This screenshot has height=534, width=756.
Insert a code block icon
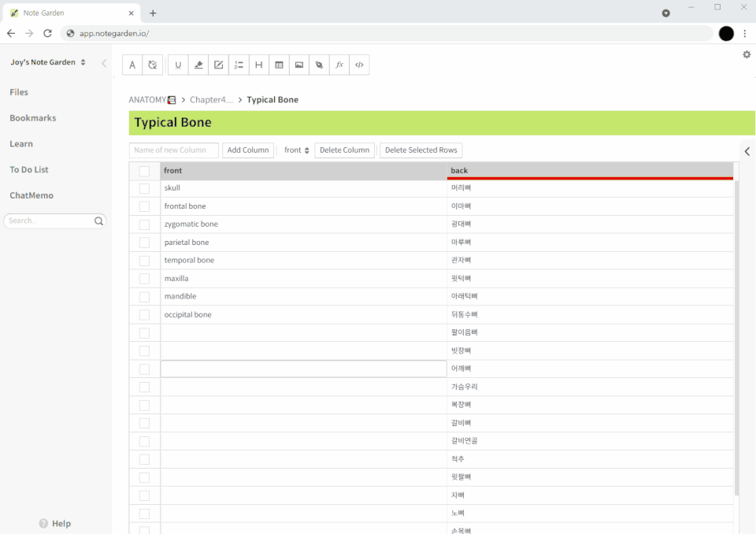click(x=360, y=65)
